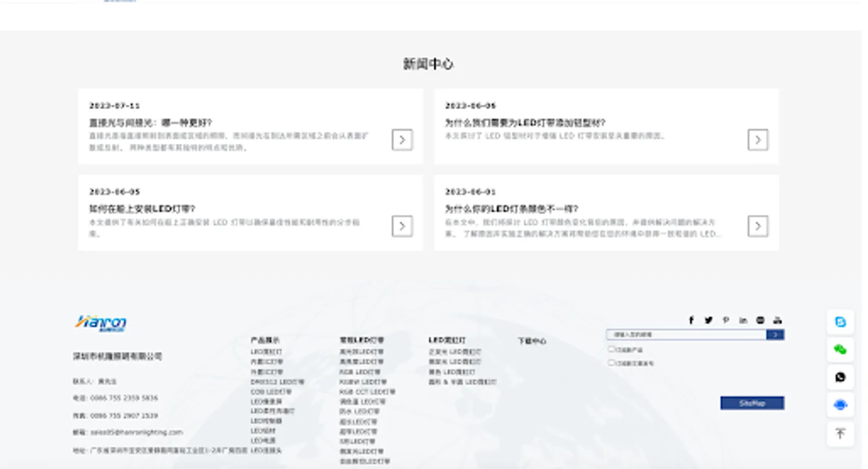Click the blue SiteMap button
Image resolution: width=868 pixels, height=469 pixels.
752,403
